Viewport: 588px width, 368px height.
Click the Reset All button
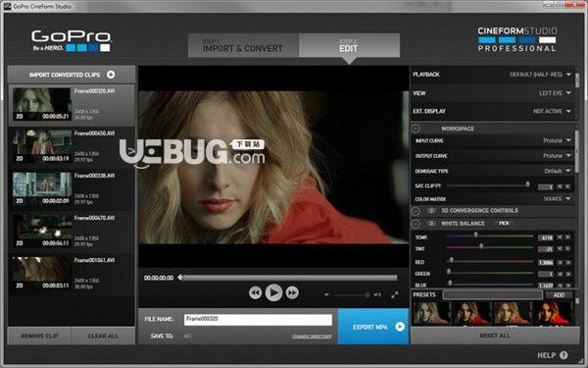click(x=495, y=336)
